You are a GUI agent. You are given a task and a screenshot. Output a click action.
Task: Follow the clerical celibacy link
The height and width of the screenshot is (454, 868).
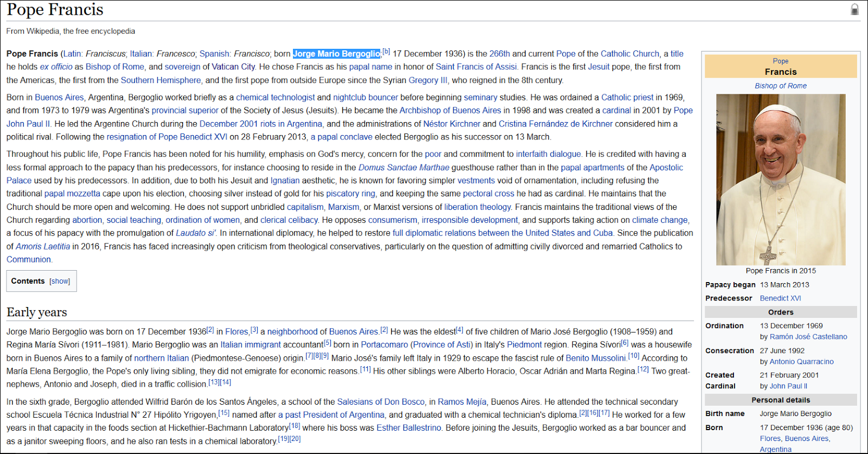click(x=289, y=220)
